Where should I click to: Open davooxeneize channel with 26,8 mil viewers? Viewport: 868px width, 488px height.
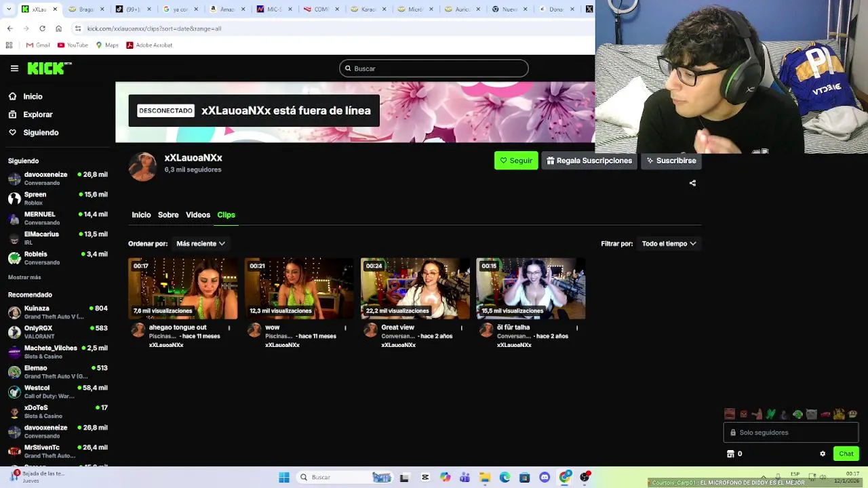pos(58,178)
